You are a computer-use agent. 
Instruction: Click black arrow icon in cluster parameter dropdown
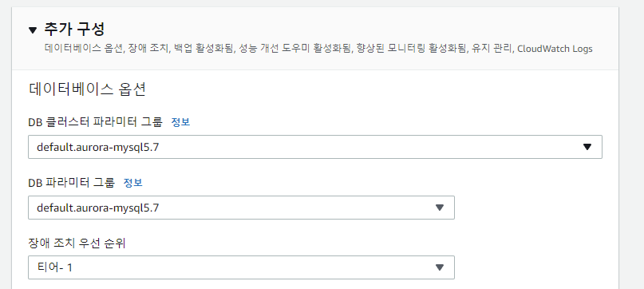pos(587,147)
